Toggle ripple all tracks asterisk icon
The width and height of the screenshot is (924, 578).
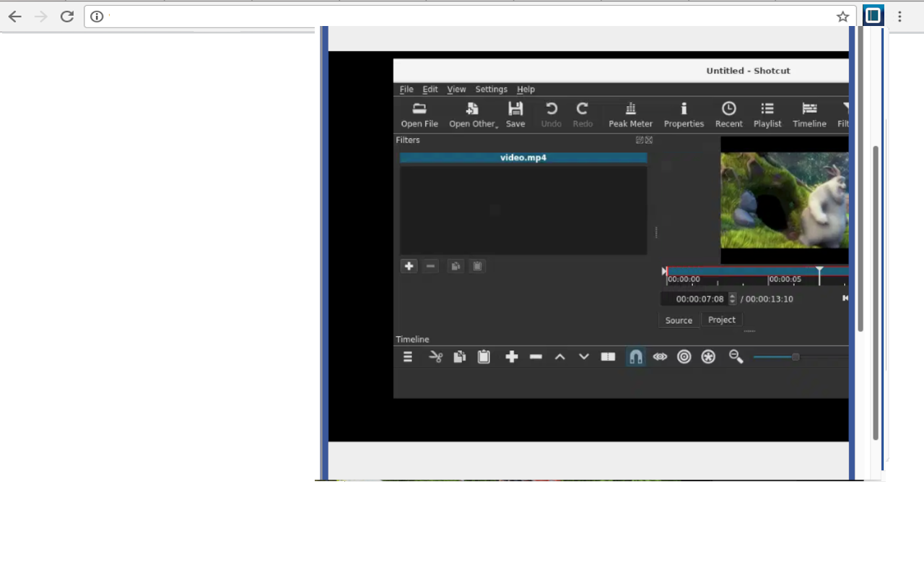click(x=709, y=357)
